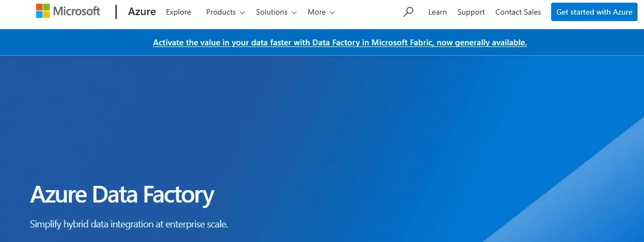This screenshot has width=644, height=242.
Task: Open the Support link
Action: [x=471, y=12]
